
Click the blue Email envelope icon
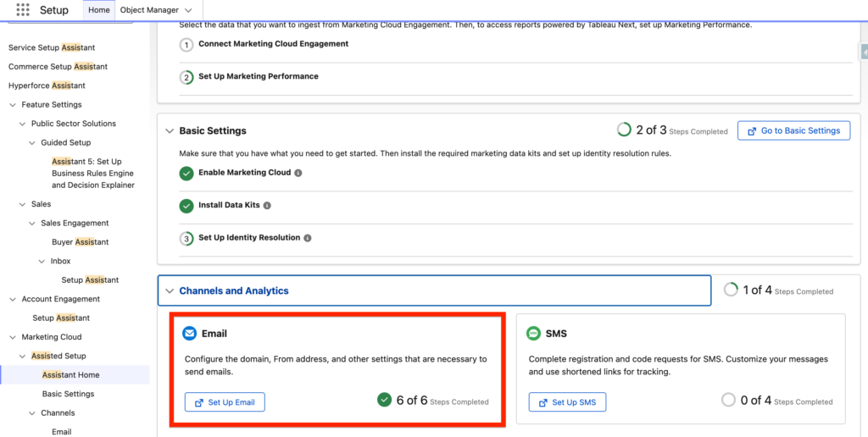point(190,334)
